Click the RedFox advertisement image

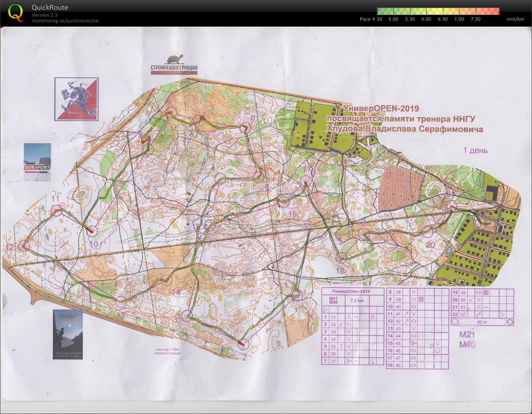tap(68, 334)
